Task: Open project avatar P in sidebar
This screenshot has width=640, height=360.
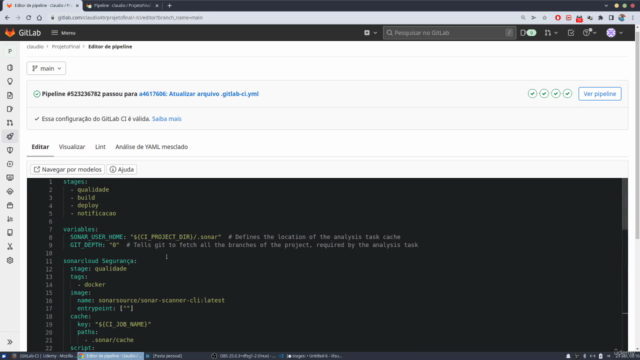Action: click(10, 51)
